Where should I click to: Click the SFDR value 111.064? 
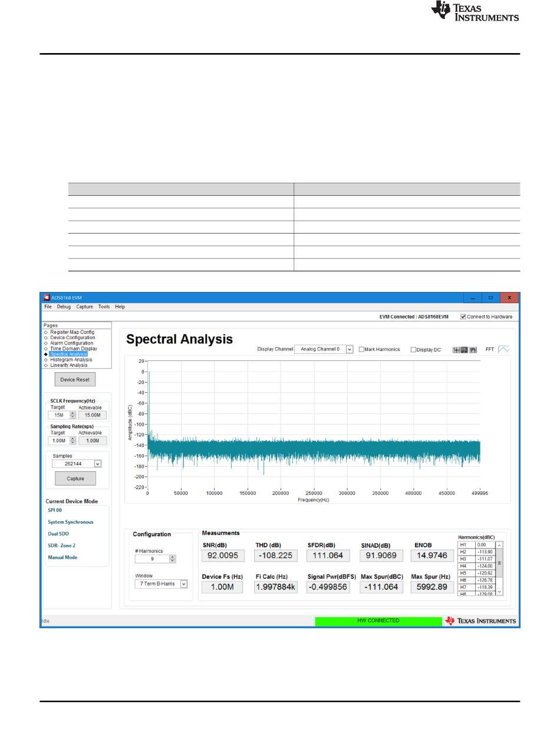[x=328, y=555]
